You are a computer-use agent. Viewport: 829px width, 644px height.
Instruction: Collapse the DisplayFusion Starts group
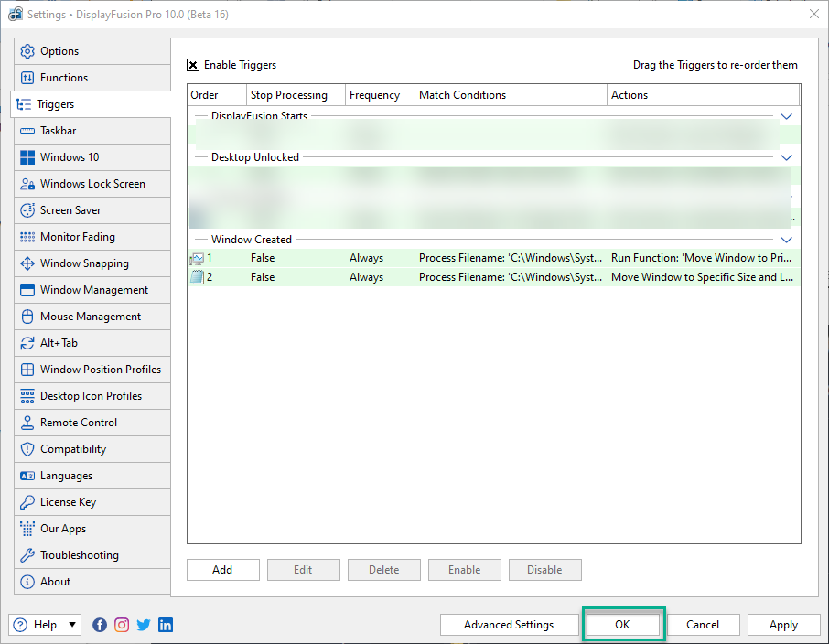tap(786, 116)
